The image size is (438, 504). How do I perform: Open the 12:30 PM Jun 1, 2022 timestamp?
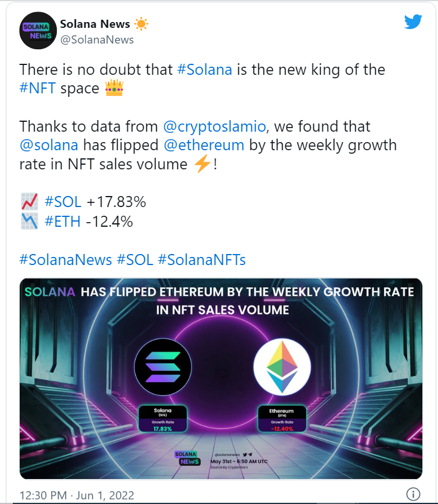coord(77,495)
